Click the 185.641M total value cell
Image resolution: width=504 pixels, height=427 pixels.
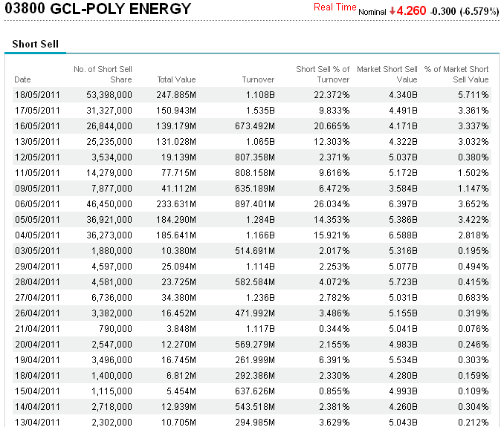[176, 235]
